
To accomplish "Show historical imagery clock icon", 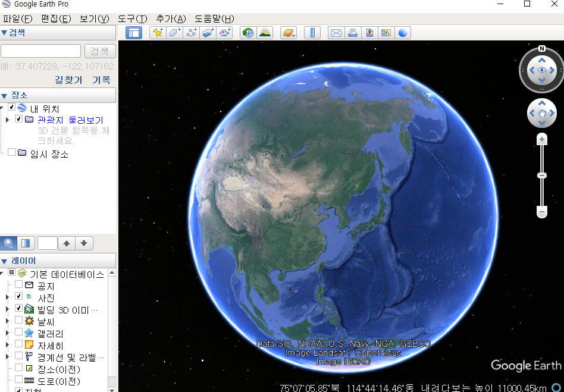I will pos(248,33).
